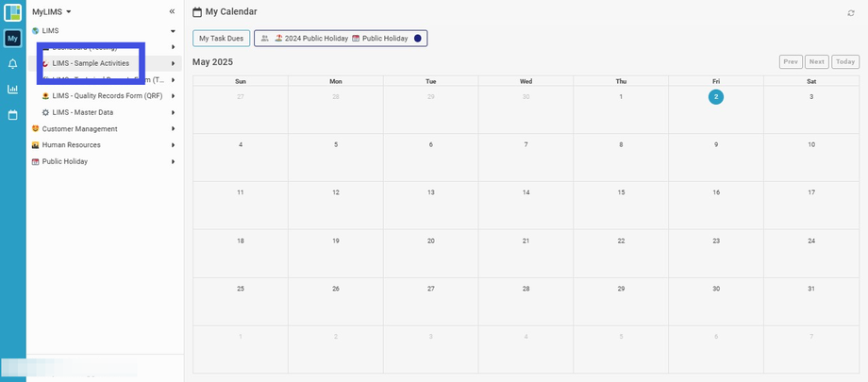Screen dimensions: 868x382
Task: Select May 15 in the calendar
Action: click(621, 192)
